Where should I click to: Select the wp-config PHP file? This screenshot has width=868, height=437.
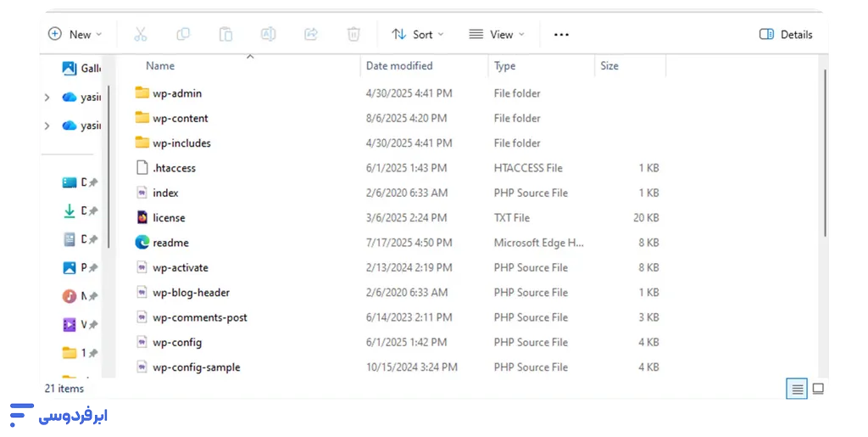pyautogui.click(x=176, y=343)
